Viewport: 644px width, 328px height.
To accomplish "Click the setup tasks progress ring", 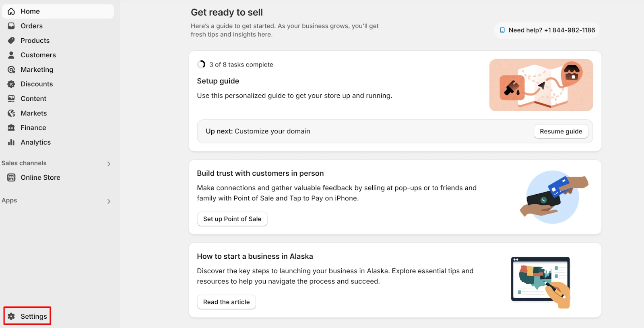I will (201, 64).
